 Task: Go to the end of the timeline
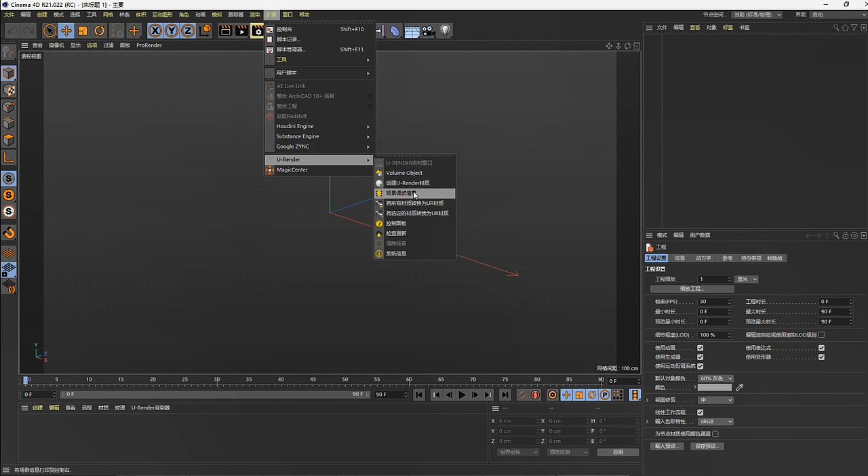coord(505,395)
